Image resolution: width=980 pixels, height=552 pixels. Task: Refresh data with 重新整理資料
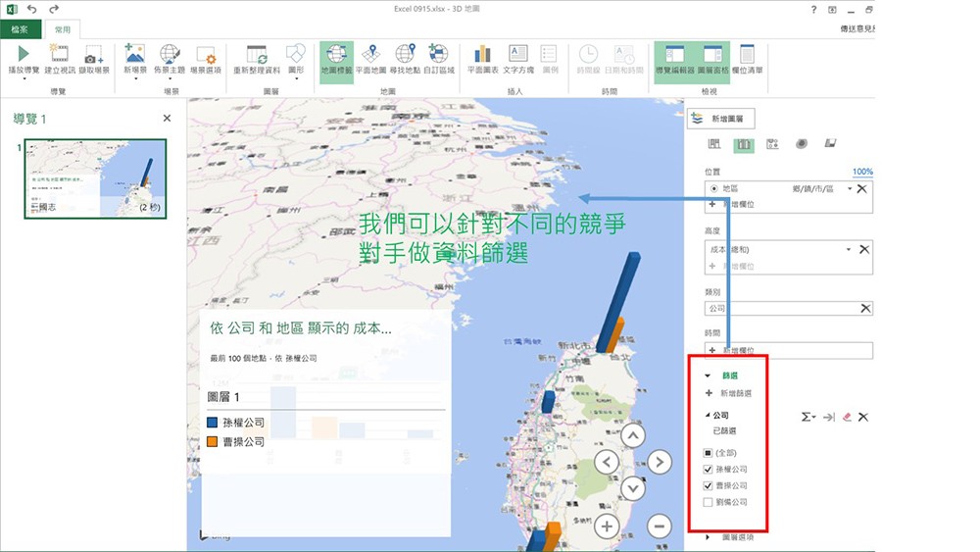257,61
